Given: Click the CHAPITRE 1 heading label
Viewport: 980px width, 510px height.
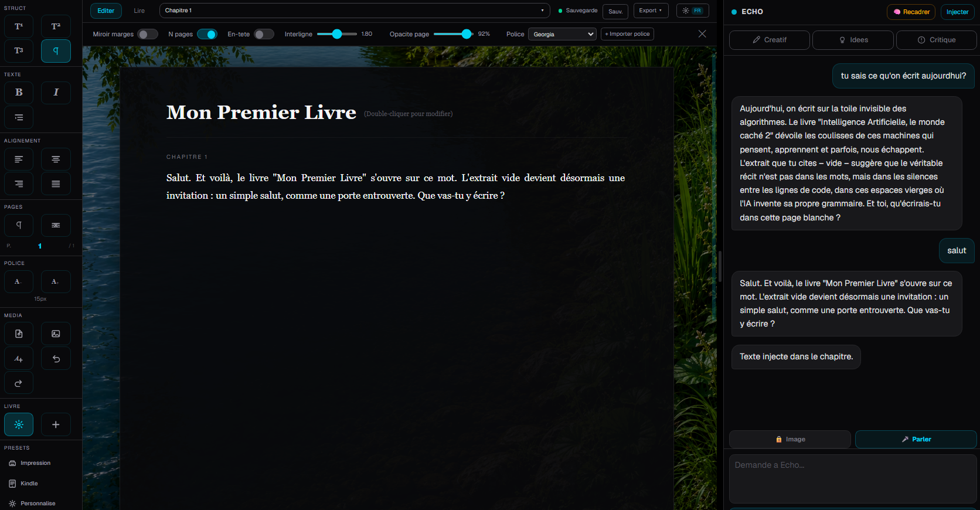Looking at the screenshot, I should point(187,157).
